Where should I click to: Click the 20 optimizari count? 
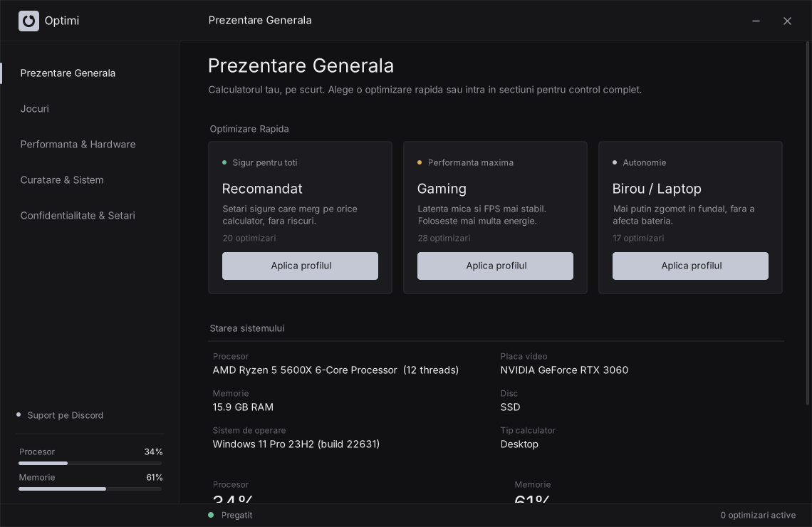click(249, 238)
